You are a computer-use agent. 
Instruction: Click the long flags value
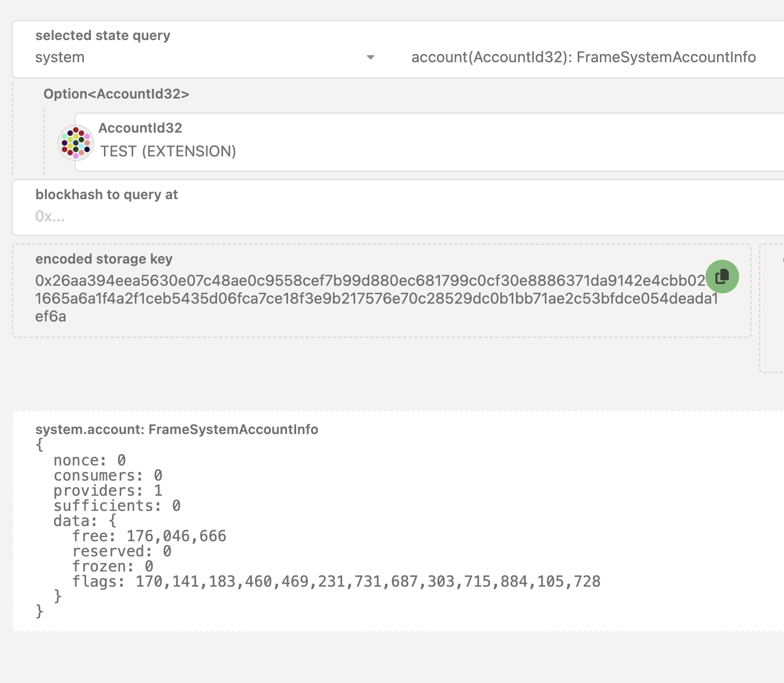tap(368, 582)
